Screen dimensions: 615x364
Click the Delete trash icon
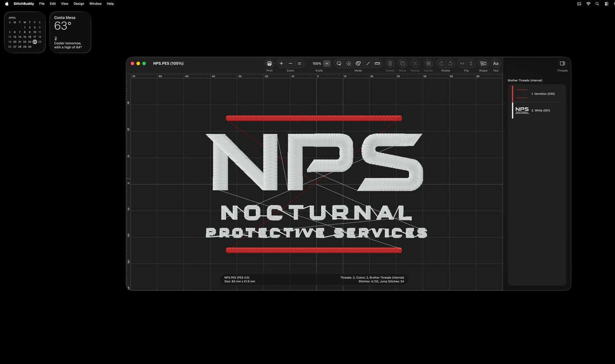click(x=390, y=64)
